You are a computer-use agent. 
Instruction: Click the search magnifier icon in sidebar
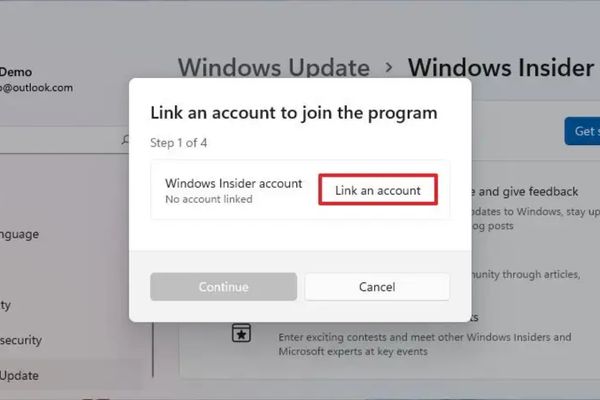pyautogui.click(x=125, y=140)
